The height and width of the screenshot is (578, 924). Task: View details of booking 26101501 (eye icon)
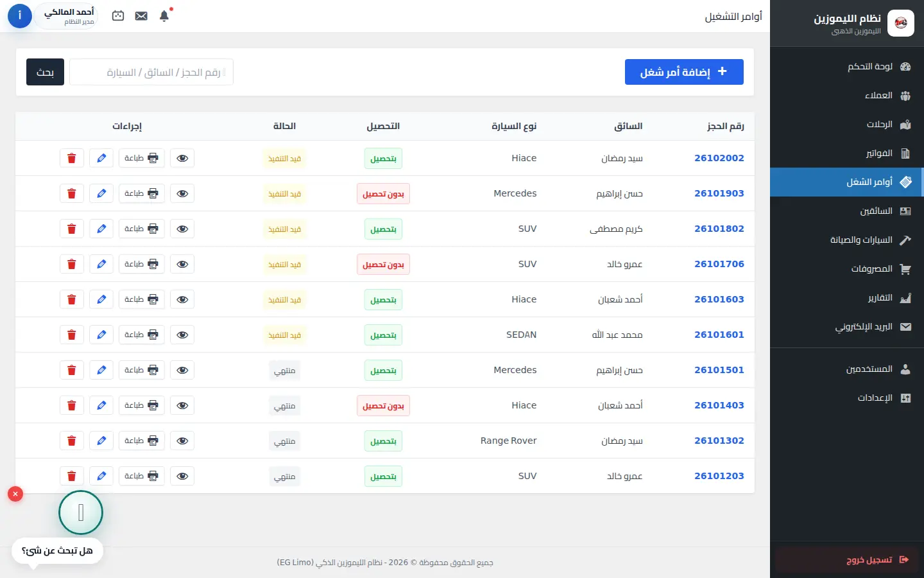(182, 370)
